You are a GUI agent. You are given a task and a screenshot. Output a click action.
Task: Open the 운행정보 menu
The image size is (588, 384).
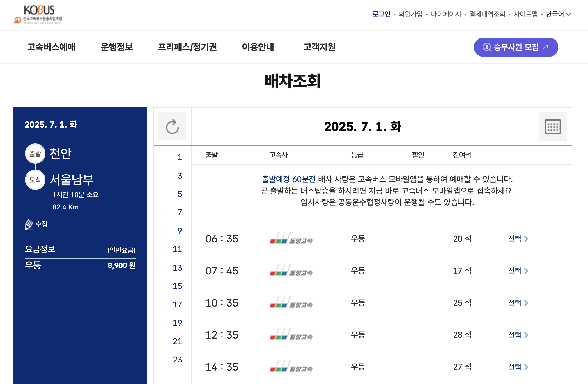117,47
